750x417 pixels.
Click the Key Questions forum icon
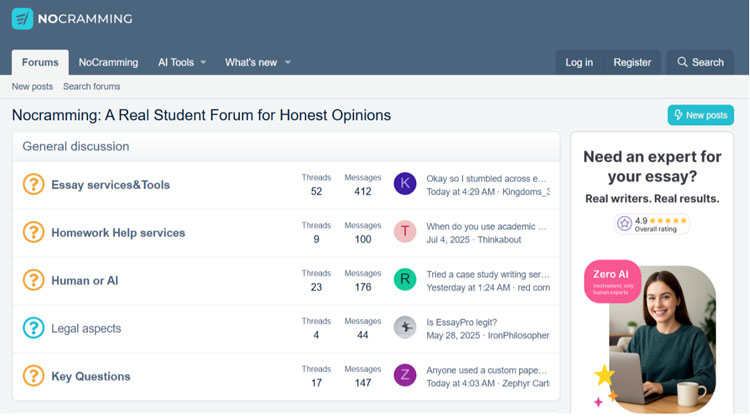point(34,376)
